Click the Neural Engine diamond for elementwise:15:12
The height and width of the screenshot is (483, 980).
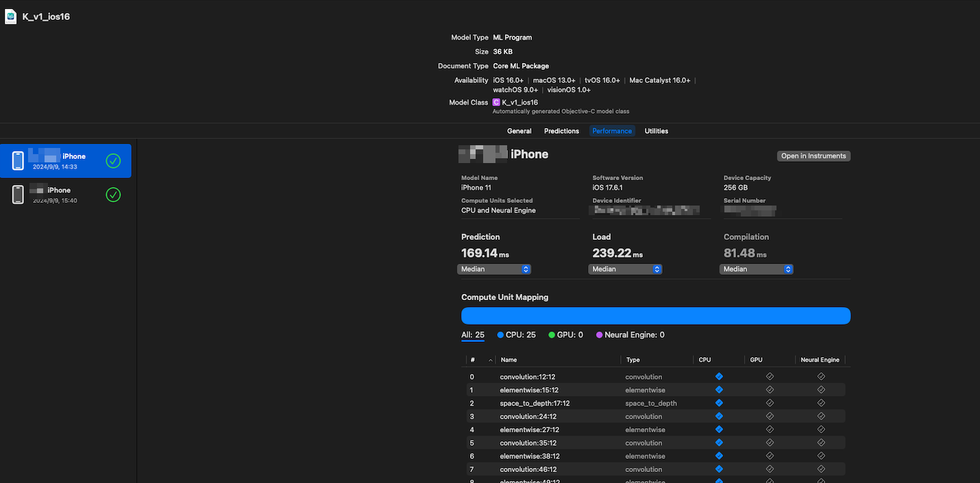(821, 390)
